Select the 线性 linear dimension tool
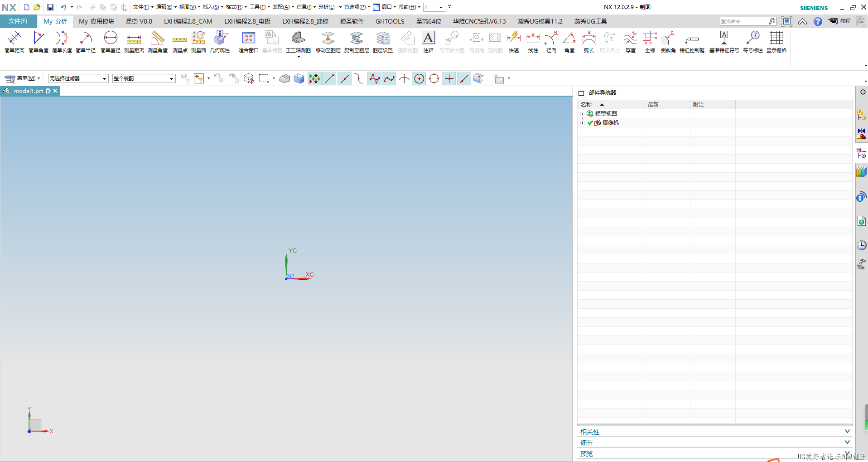The height and width of the screenshot is (462, 868). pyautogui.click(x=533, y=42)
